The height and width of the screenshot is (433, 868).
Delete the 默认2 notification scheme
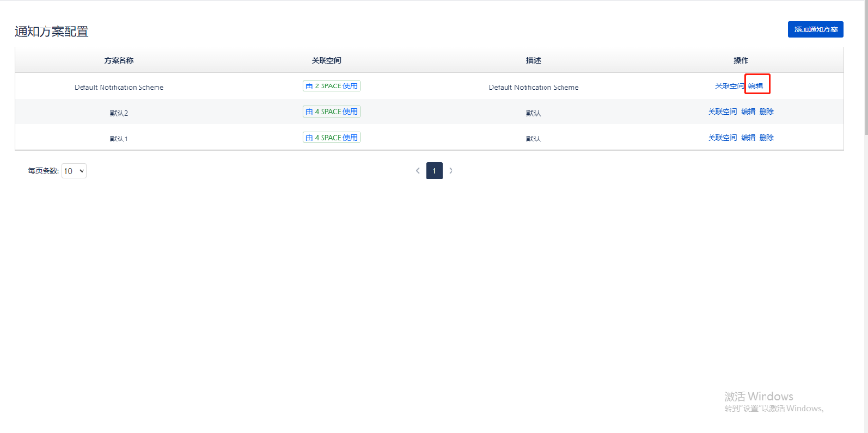pos(766,112)
